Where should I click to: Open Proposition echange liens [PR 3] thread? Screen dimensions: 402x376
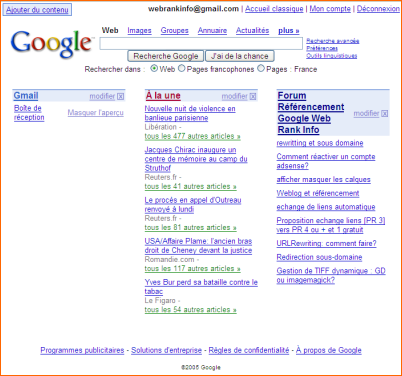point(331,225)
